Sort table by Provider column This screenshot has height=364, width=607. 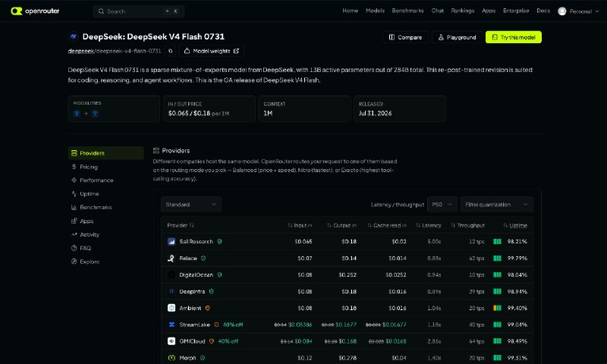tap(181, 225)
